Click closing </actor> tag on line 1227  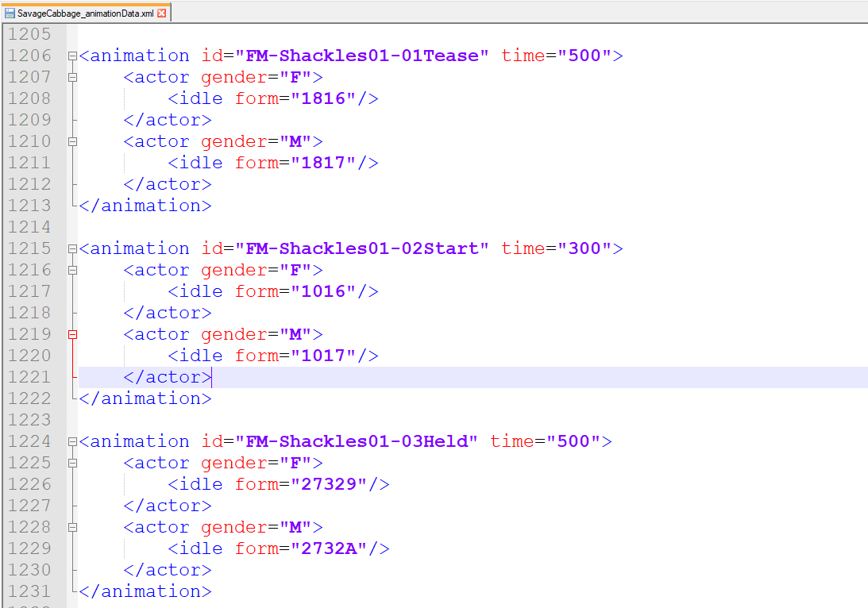[x=168, y=506]
